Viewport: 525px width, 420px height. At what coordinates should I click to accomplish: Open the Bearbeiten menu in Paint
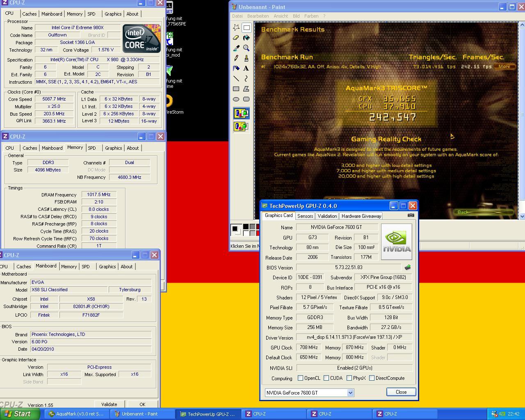click(x=258, y=16)
